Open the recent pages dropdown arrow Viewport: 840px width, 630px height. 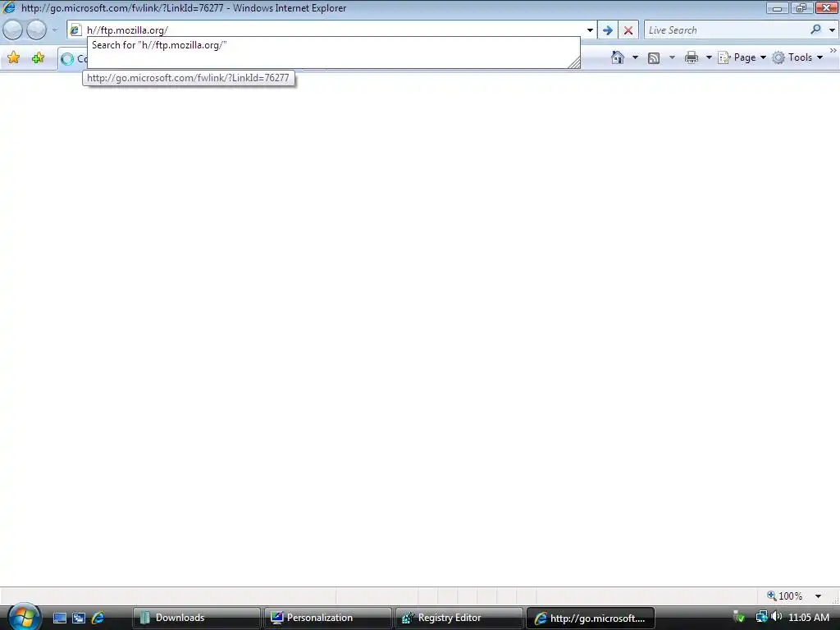tap(55, 30)
